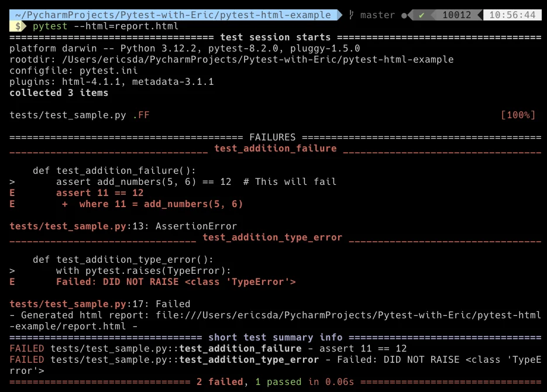Select the 'platform darwin' version line
Screen dimensions: 547x392
pyautogui.click(x=184, y=49)
